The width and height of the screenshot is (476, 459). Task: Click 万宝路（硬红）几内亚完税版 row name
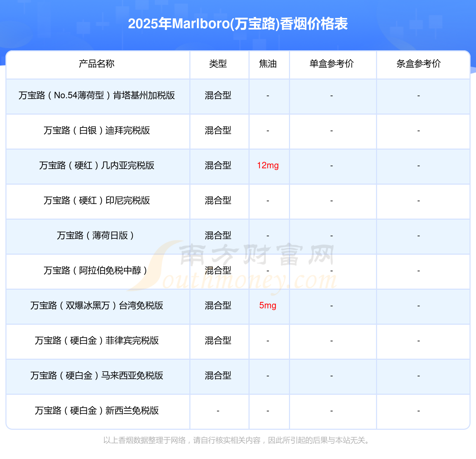[97, 165]
